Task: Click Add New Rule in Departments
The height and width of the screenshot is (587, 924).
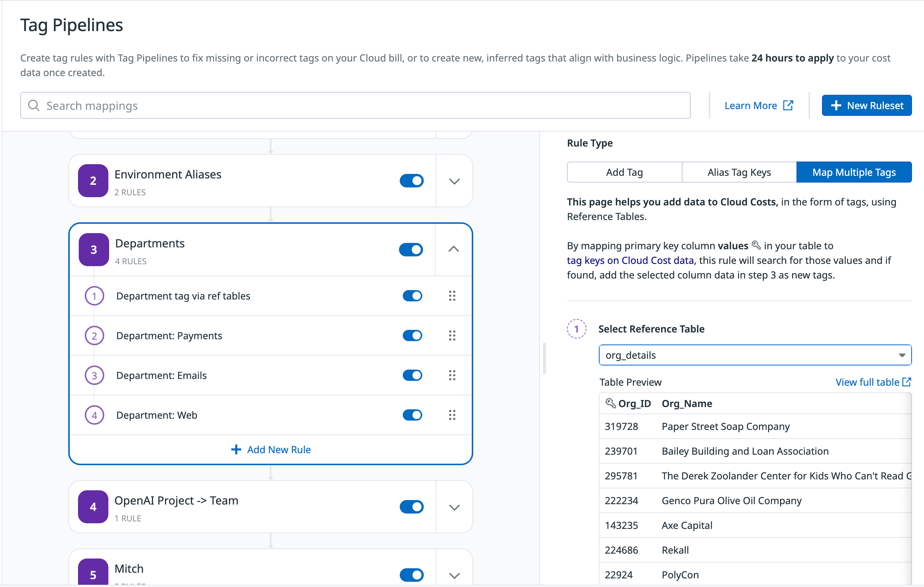Action: coord(271,449)
